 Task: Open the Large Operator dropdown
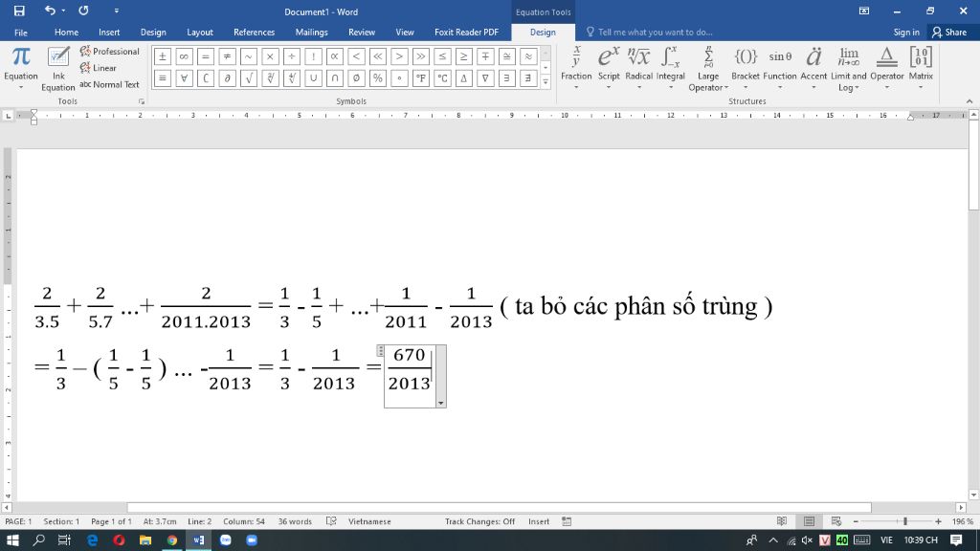pyautogui.click(x=708, y=68)
